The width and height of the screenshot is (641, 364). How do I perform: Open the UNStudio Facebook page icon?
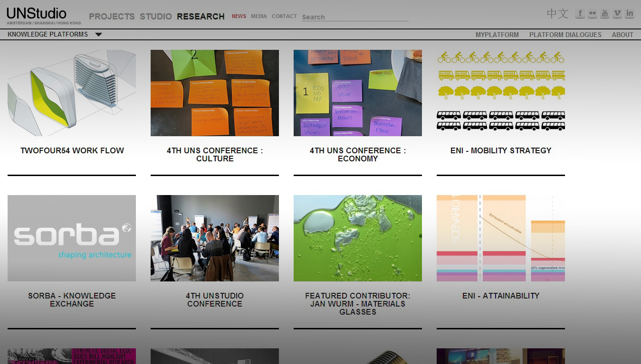coord(580,13)
